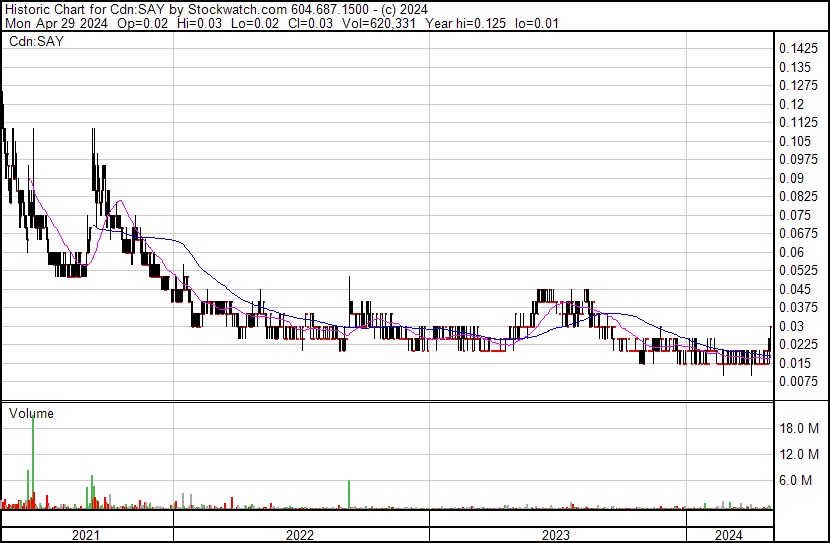Click the green volume spike in late 2022
Viewport: 830px width, 543px height.
[x=349, y=494]
